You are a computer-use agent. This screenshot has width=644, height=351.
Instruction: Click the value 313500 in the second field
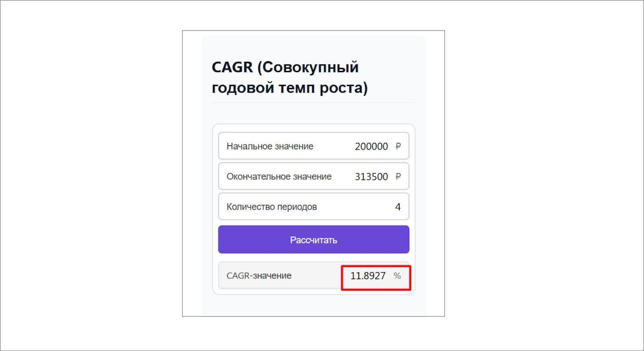[x=372, y=176]
